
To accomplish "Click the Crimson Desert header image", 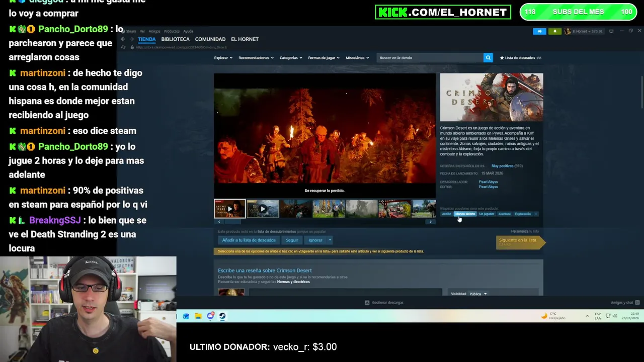I will tap(492, 98).
